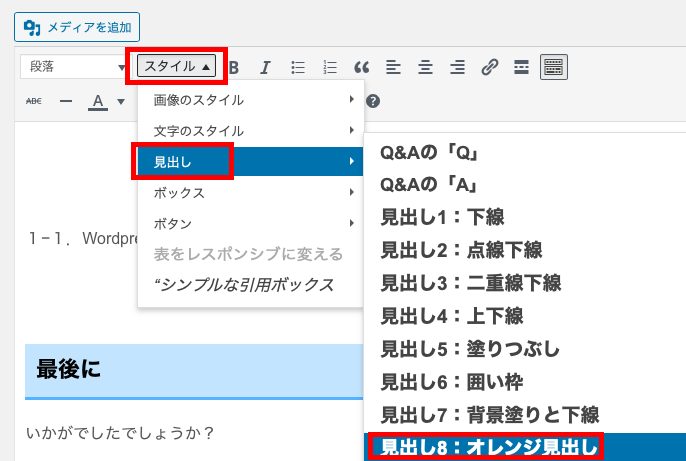The height and width of the screenshot is (461, 686).
Task: Align text to the left
Action: pos(393,68)
